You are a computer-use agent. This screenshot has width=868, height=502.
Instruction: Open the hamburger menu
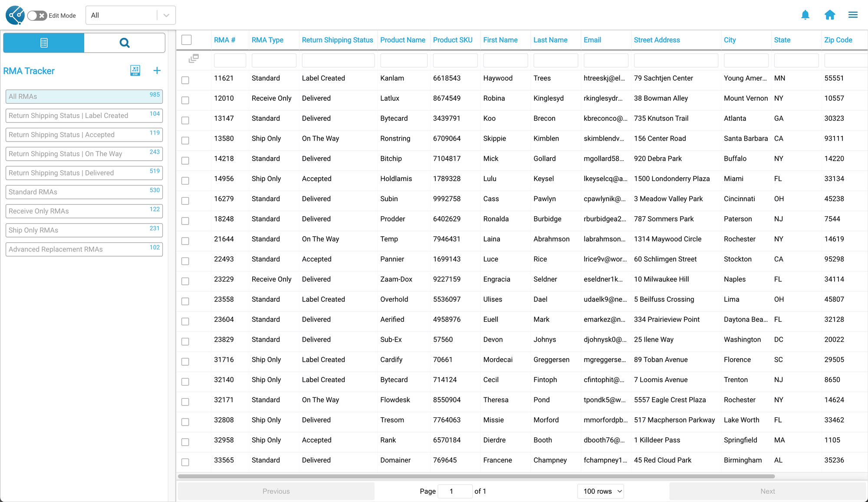click(853, 15)
